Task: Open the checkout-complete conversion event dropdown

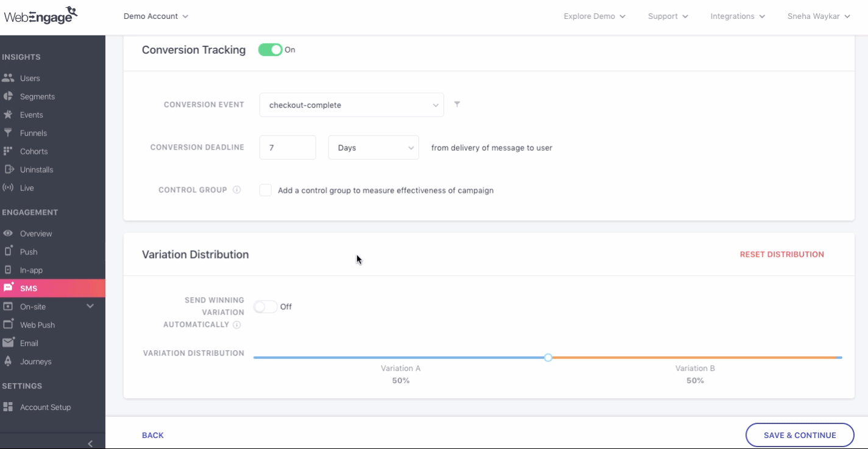Action: (352, 105)
